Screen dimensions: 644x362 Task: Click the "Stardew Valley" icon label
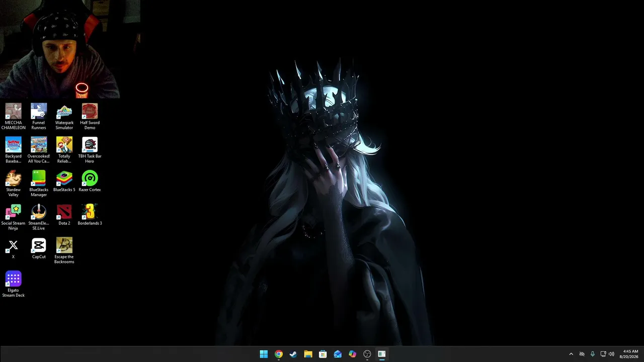pyautogui.click(x=14, y=192)
